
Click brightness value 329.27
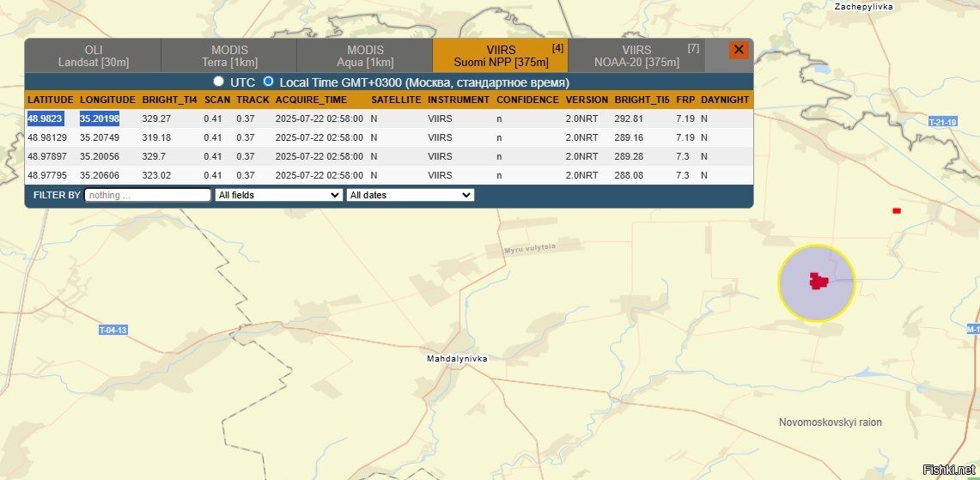tap(156, 118)
